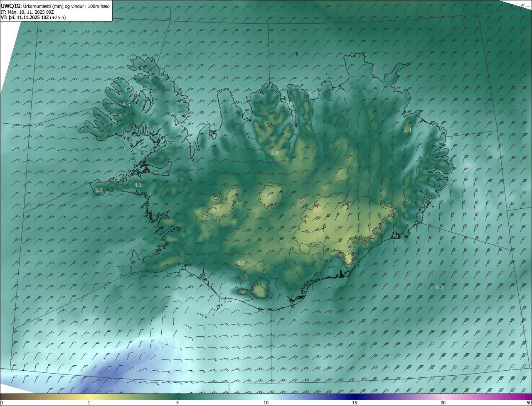The width and height of the screenshot is (532, 406).
Task: Click the 'IT: Mán. 10. 11. 2025 09Z' line
Action: [28, 12]
